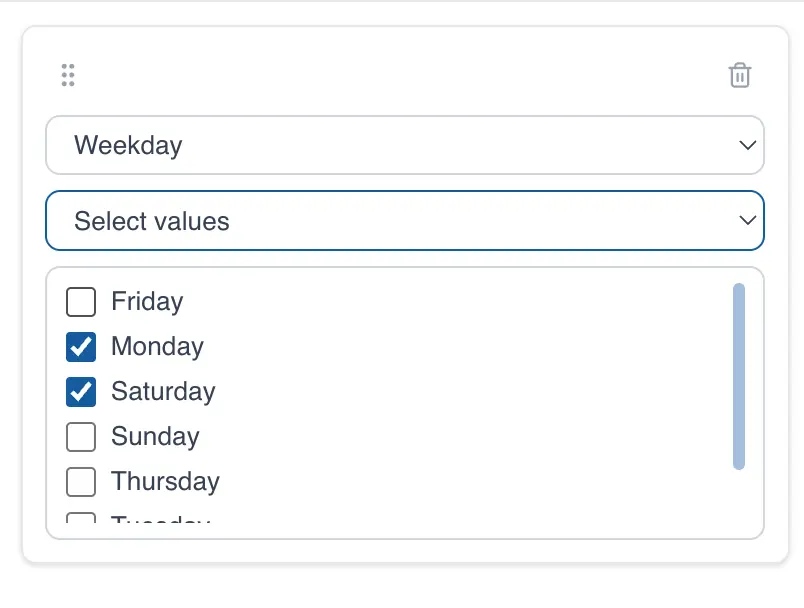Click inside the Select values field
This screenshot has width=804, height=608.
(x=300, y=220)
